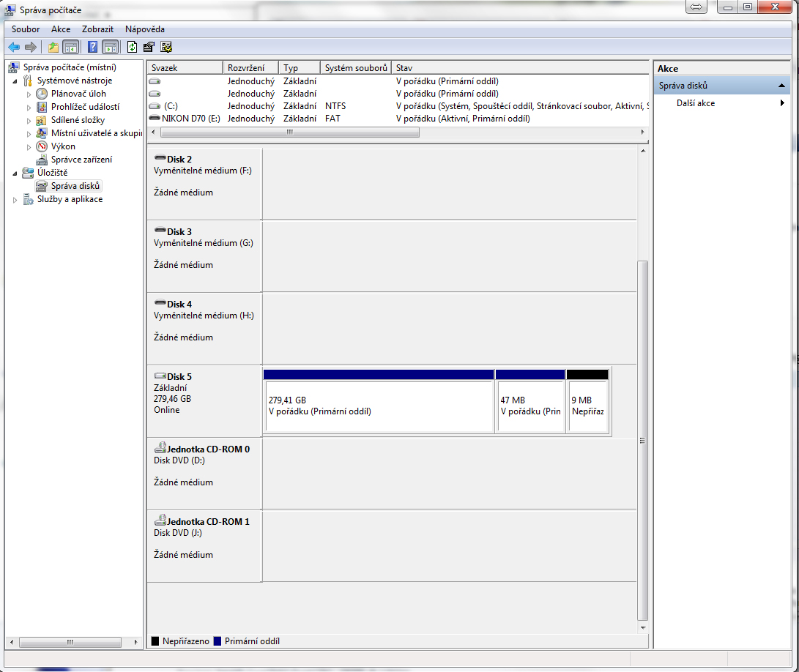This screenshot has width=799, height=672.
Task: Click the Settings icon with yellow gear
Action: click(166, 48)
